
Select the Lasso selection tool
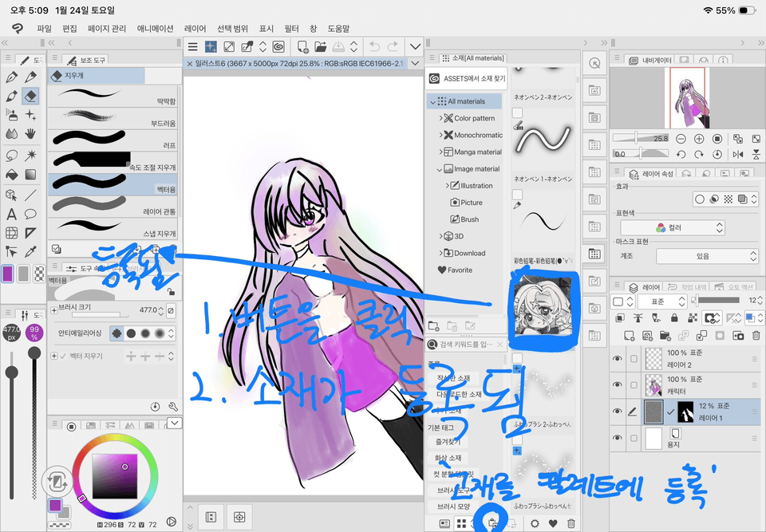(x=12, y=156)
